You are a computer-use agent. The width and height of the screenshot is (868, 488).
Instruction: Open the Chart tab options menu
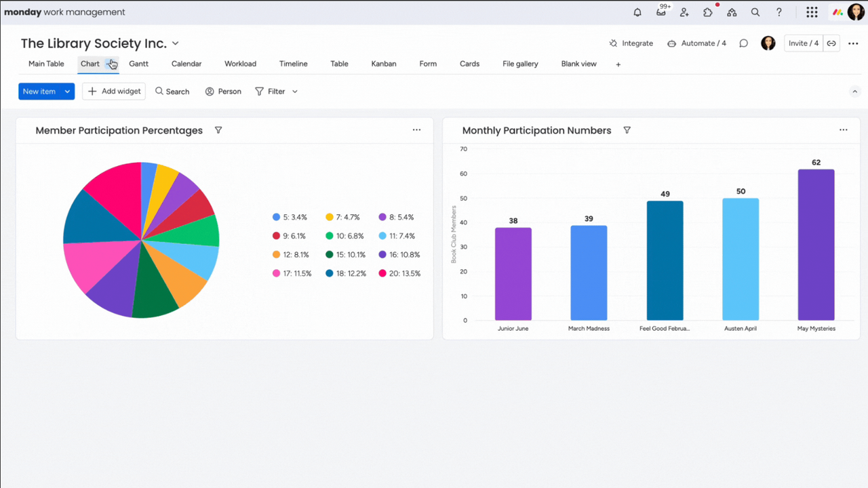111,64
